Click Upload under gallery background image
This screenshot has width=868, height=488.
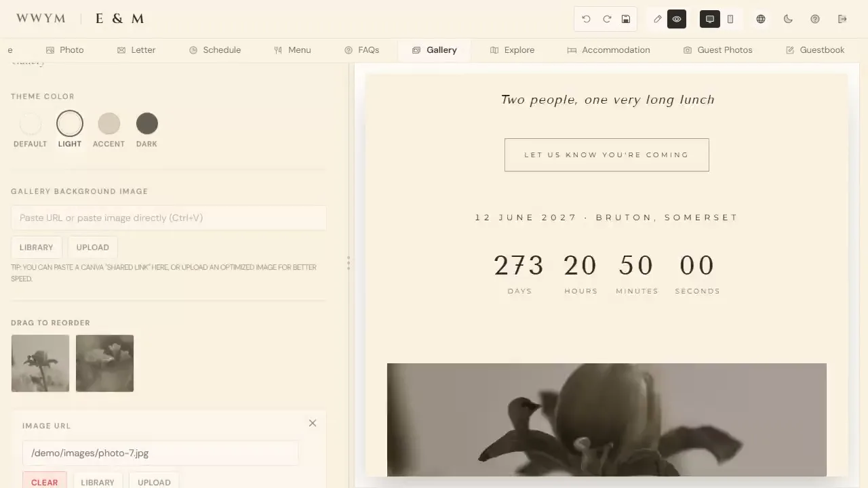coord(92,247)
